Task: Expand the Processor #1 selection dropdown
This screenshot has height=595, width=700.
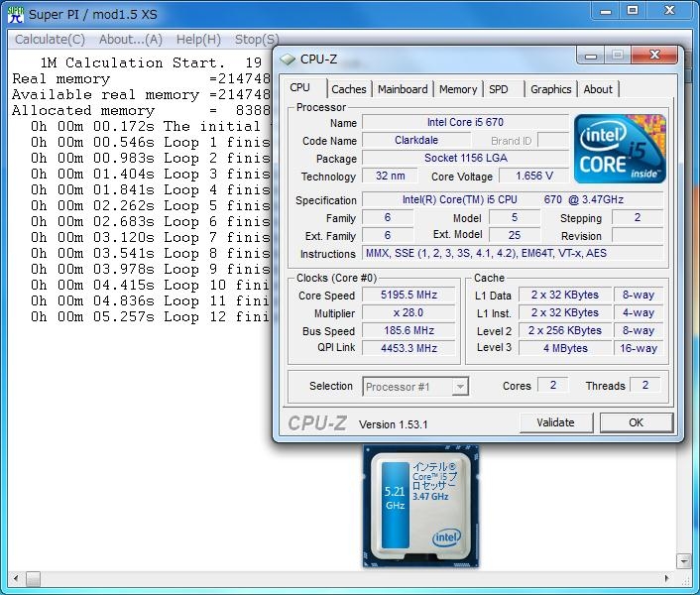Action: click(x=460, y=387)
